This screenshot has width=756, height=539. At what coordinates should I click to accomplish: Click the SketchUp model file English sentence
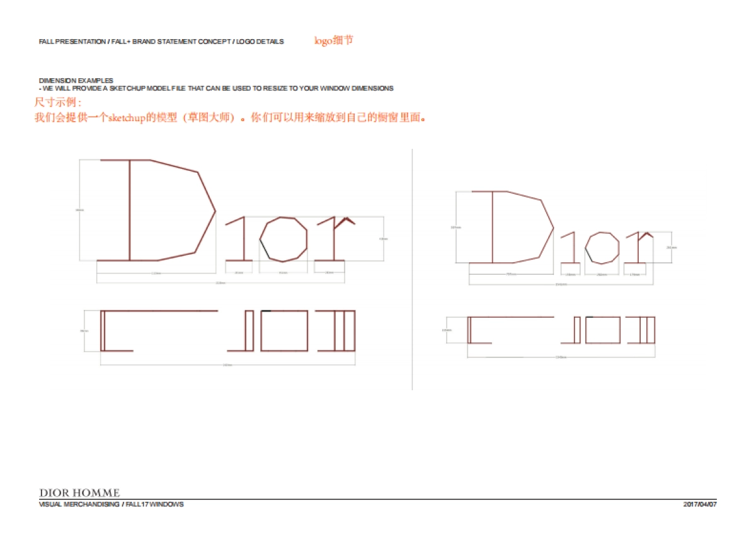point(216,88)
